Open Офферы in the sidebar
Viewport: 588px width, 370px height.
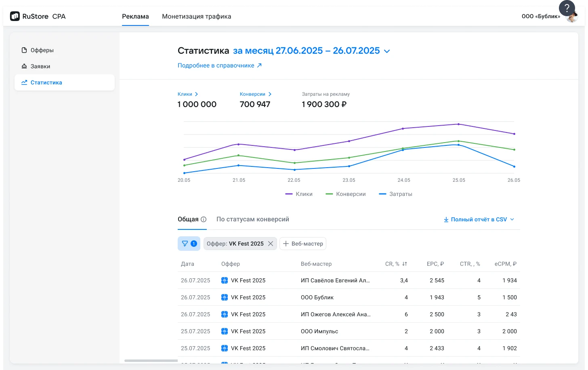42,50
